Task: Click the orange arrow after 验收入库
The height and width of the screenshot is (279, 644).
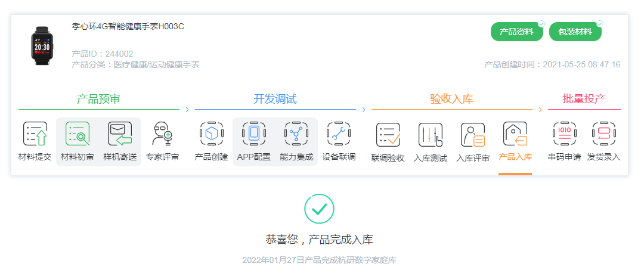Action: [x=540, y=110]
